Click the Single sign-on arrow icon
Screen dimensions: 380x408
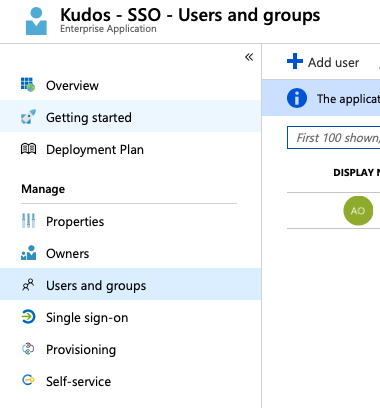tap(28, 317)
